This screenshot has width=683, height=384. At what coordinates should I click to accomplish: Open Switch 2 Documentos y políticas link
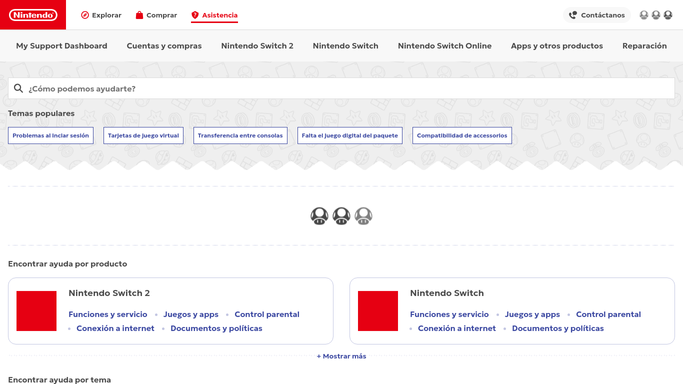(x=216, y=328)
